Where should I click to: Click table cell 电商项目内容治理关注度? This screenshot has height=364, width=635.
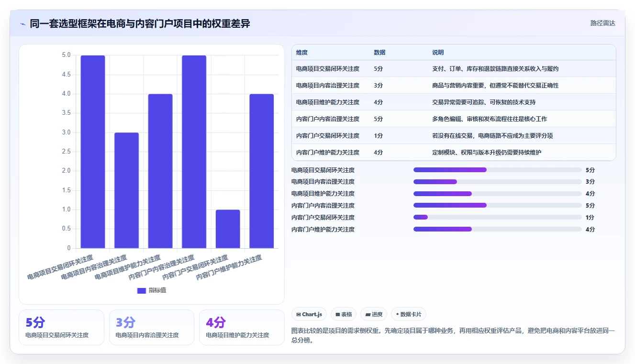328,86
